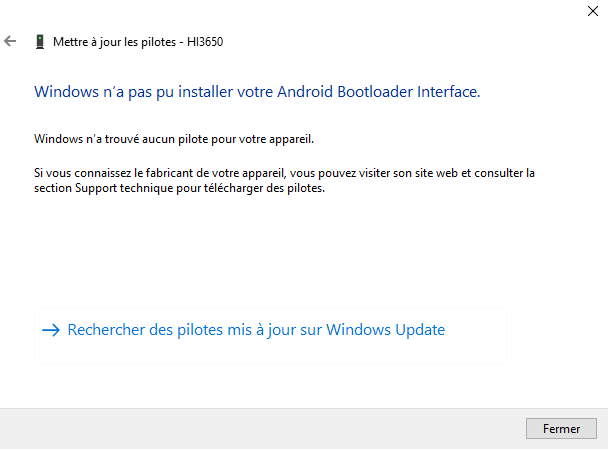The width and height of the screenshot is (608, 450).
Task: Click the HI3650 device icon
Action: (40, 41)
